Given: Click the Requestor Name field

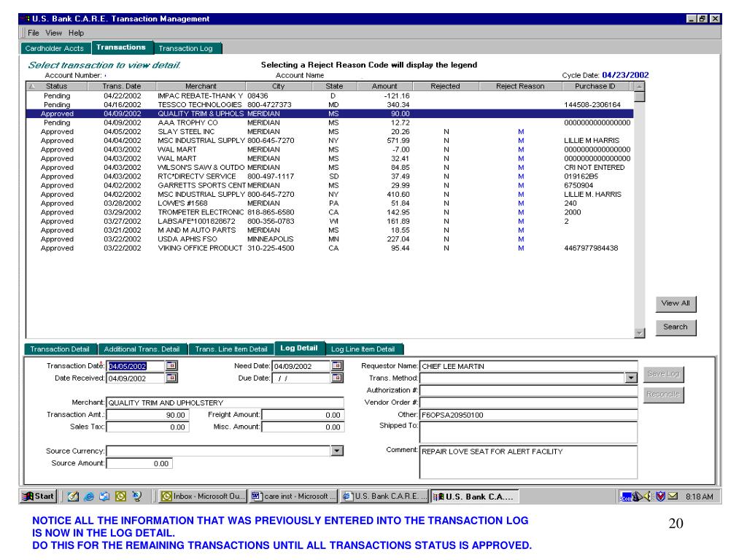Looking at the screenshot, I should (x=528, y=366).
